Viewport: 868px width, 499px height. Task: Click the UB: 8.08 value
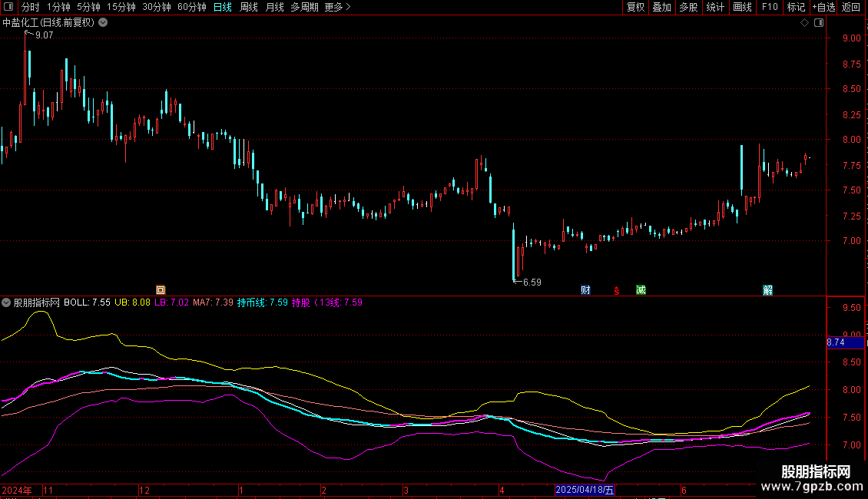132,302
